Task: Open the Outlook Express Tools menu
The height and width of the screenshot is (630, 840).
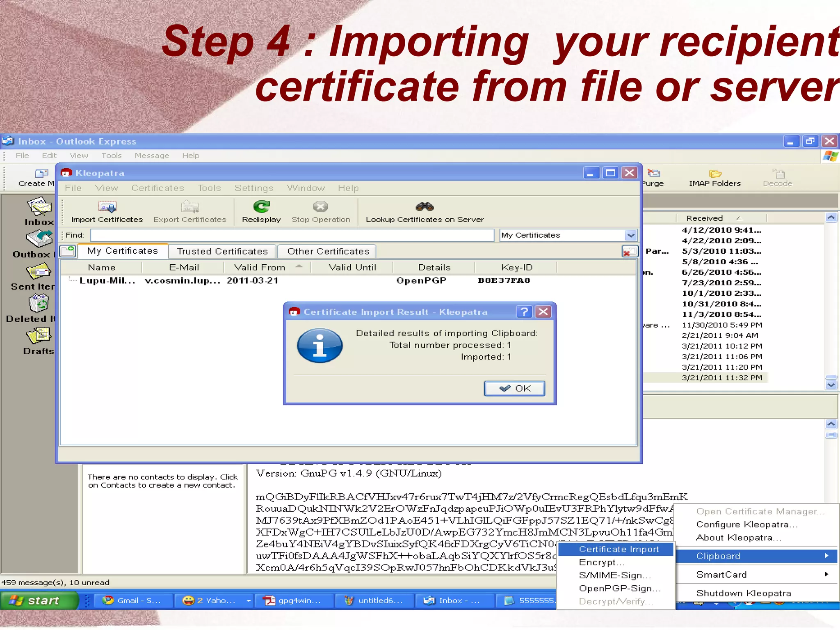Action: click(112, 156)
